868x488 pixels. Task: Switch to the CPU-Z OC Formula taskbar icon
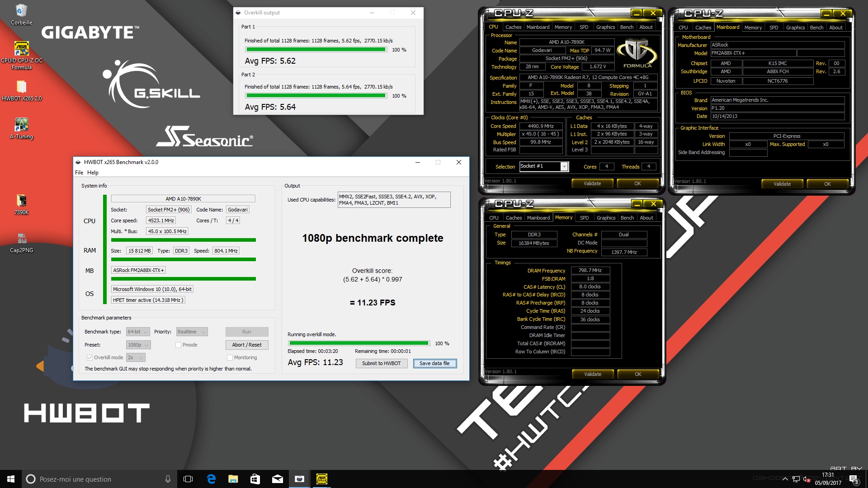pyautogui.click(x=321, y=479)
